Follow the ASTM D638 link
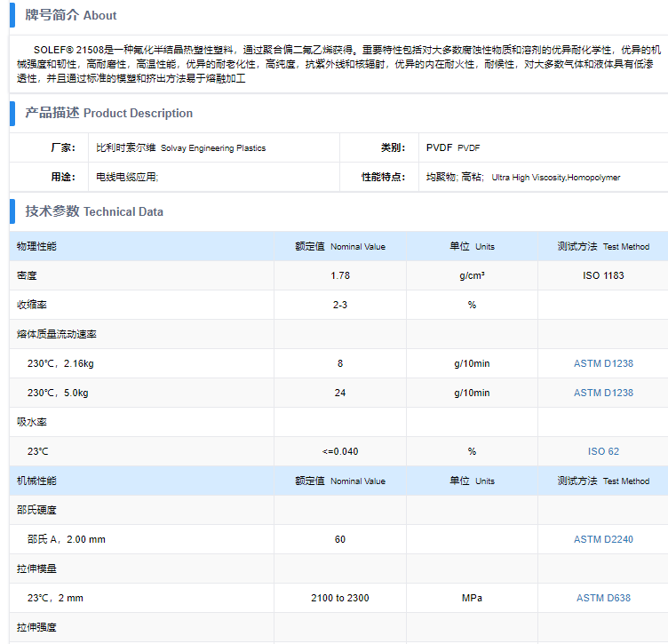The height and width of the screenshot is (644, 668). pos(603,598)
